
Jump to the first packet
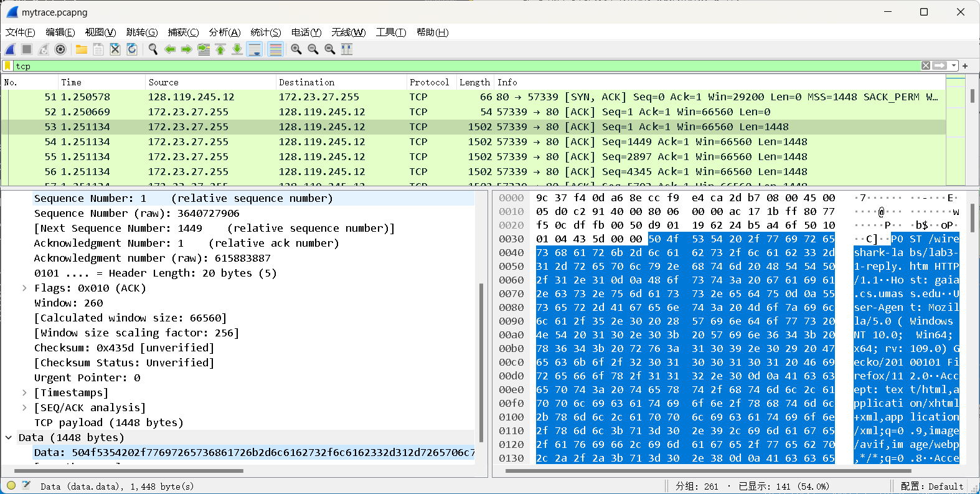coord(220,49)
